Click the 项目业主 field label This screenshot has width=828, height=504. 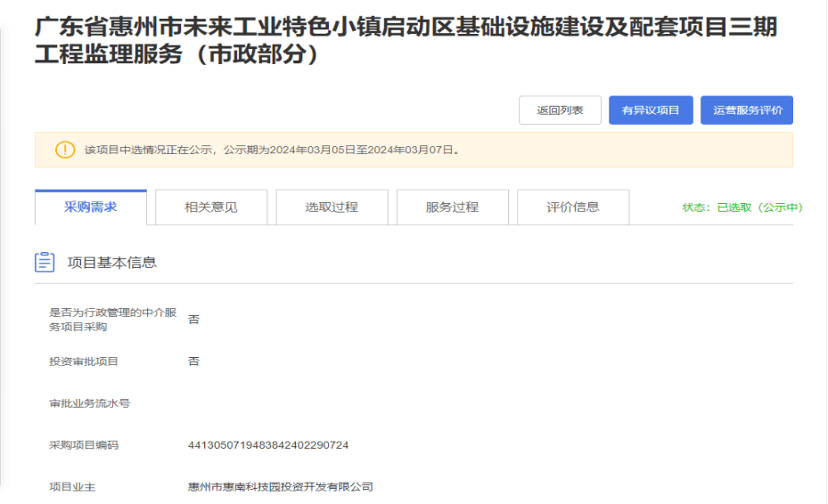71,486
